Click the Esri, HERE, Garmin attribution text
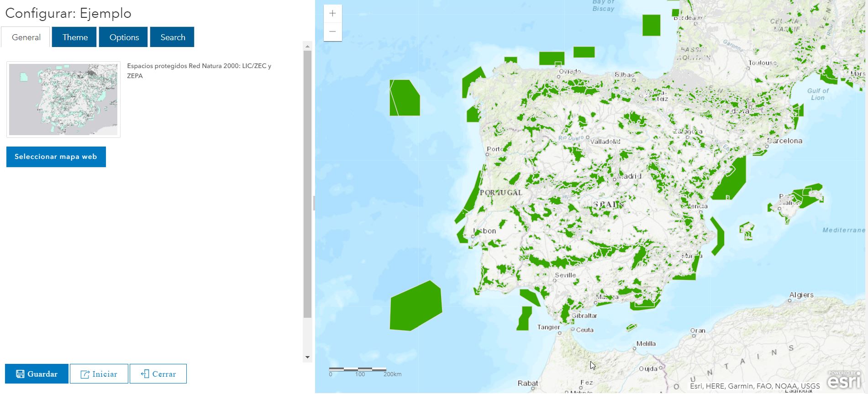 click(754, 386)
